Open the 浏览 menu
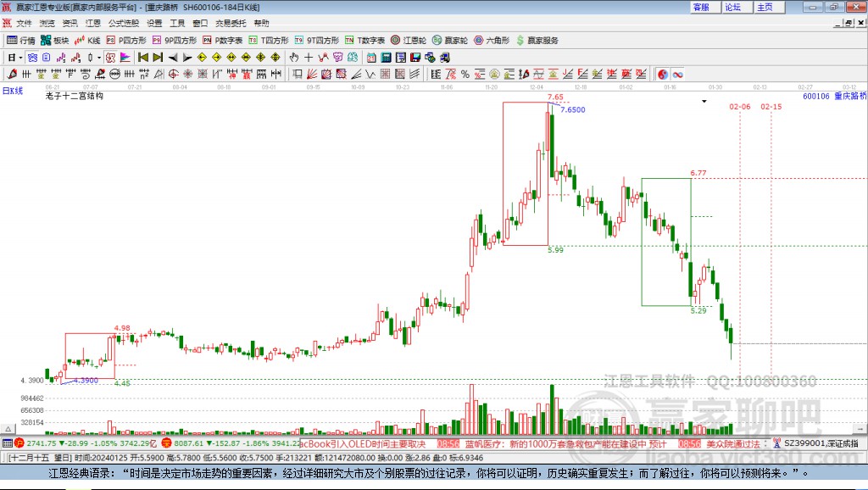868x490 pixels. point(47,23)
